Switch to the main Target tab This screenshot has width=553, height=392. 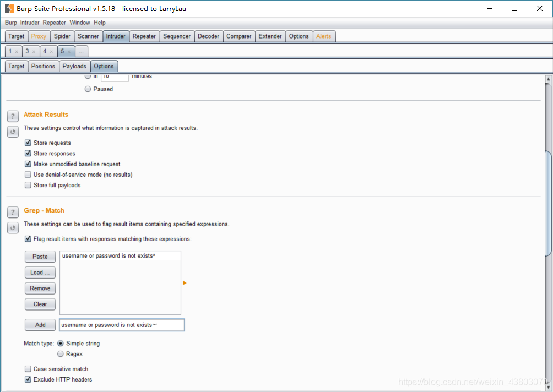tap(16, 36)
